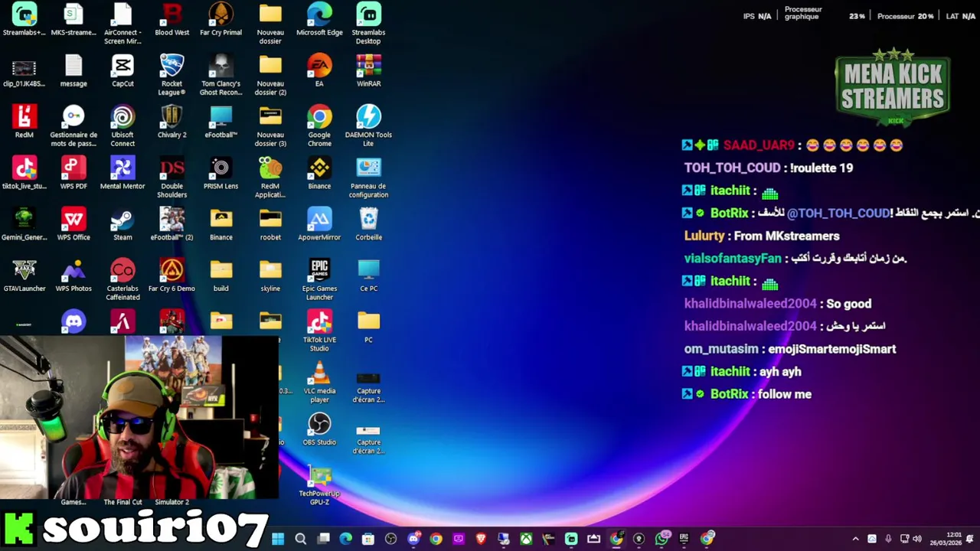Open the notifications bell in taskbar
The image size is (980, 551).
(x=970, y=539)
